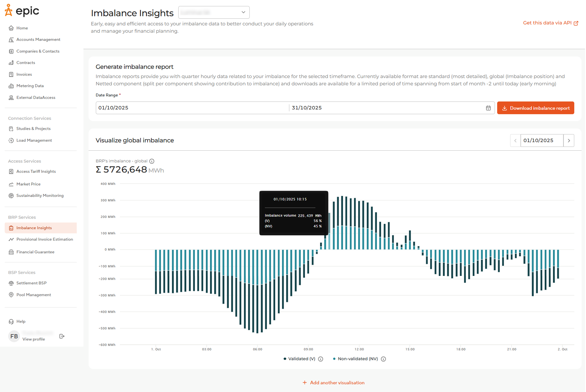Click the logout icon beside profile
Image resolution: width=586 pixels, height=392 pixels.
(x=62, y=336)
